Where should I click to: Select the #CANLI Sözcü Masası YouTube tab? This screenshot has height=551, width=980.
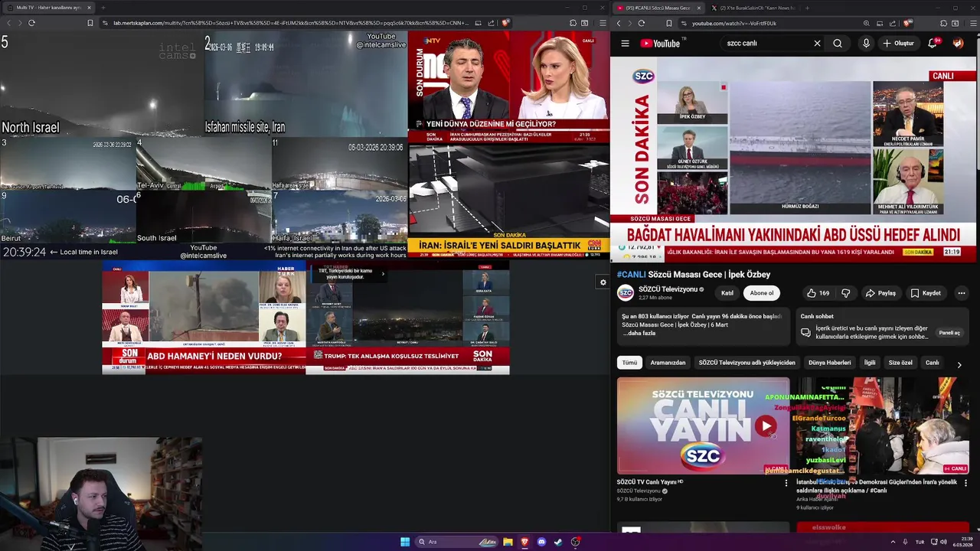pos(657,8)
